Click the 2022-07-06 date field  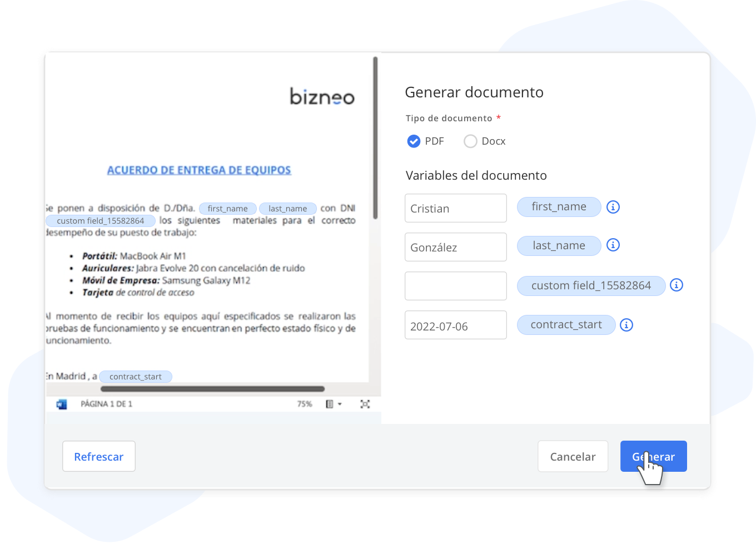[x=455, y=325]
